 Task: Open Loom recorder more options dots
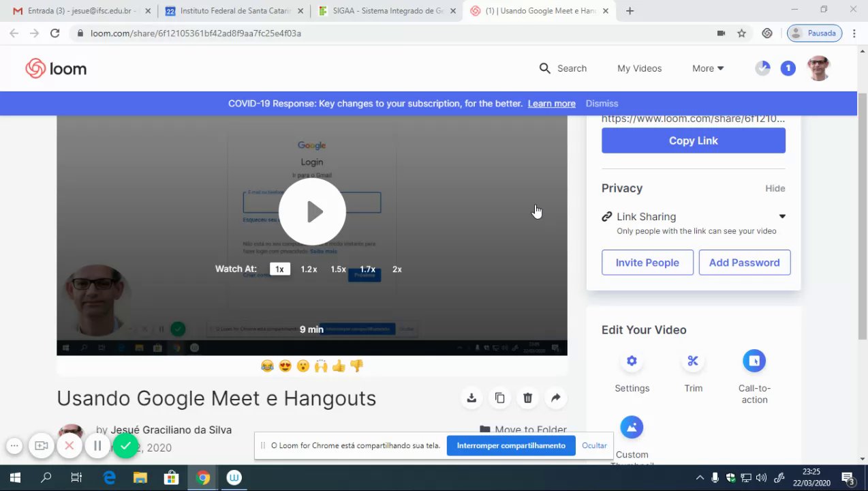14,446
